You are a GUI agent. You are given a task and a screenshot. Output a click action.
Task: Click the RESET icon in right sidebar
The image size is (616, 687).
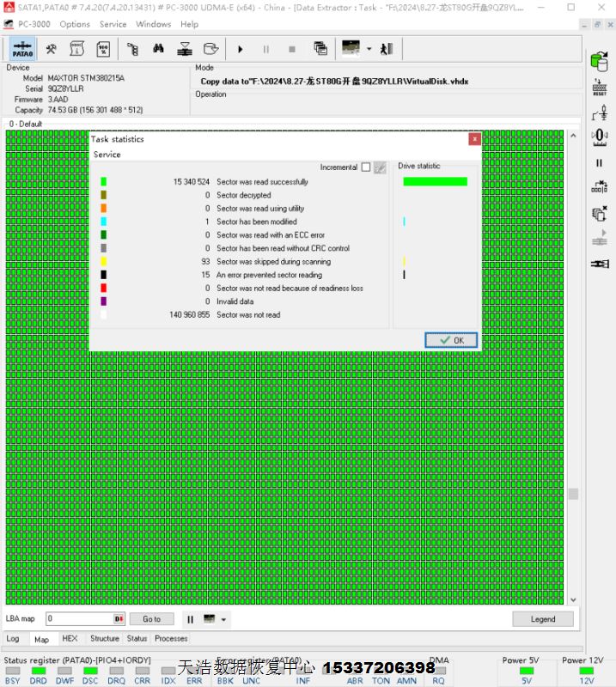click(x=599, y=86)
